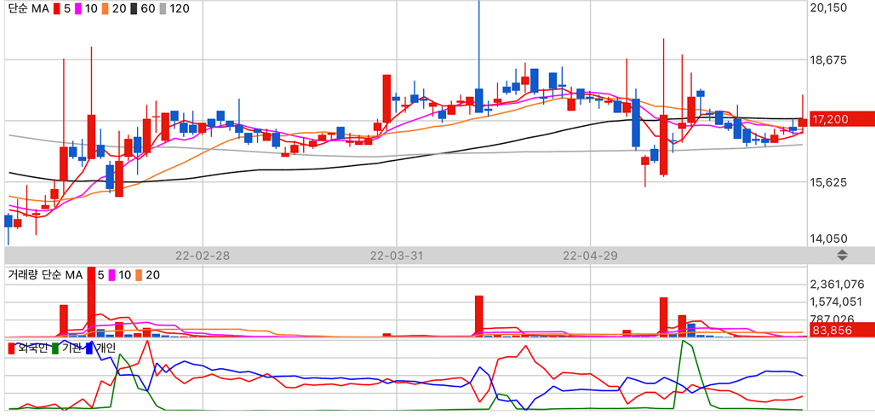Select the orange 20-day MA swatch in price legend
The height and width of the screenshot is (417, 875).
pyautogui.click(x=107, y=9)
